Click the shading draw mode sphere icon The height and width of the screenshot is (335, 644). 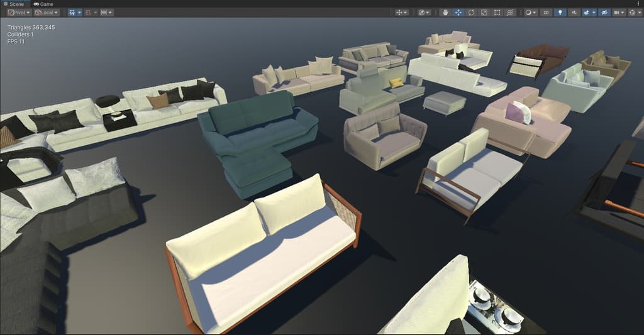(528, 13)
